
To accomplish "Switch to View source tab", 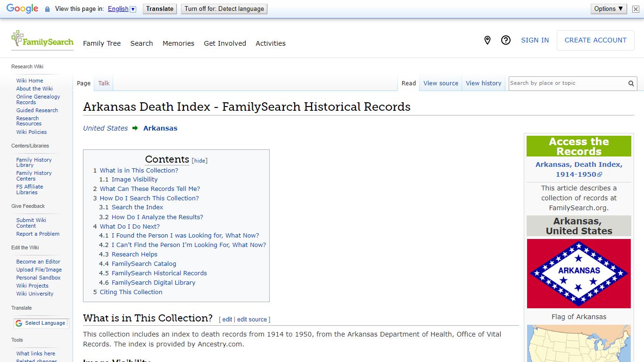I will click(x=441, y=83).
